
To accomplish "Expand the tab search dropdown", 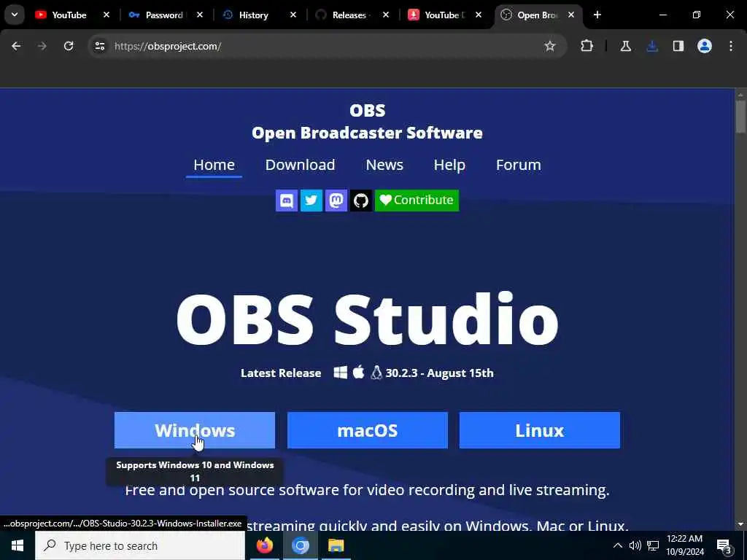I will [x=15, y=15].
